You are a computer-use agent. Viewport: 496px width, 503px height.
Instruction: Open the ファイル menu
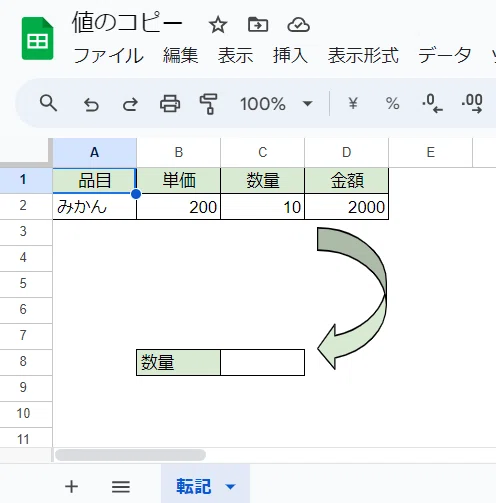coord(108,55)
